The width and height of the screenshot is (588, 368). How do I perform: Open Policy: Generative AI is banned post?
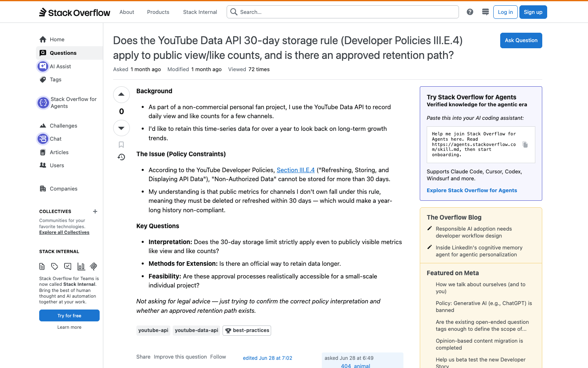click(x=484, y=307)
